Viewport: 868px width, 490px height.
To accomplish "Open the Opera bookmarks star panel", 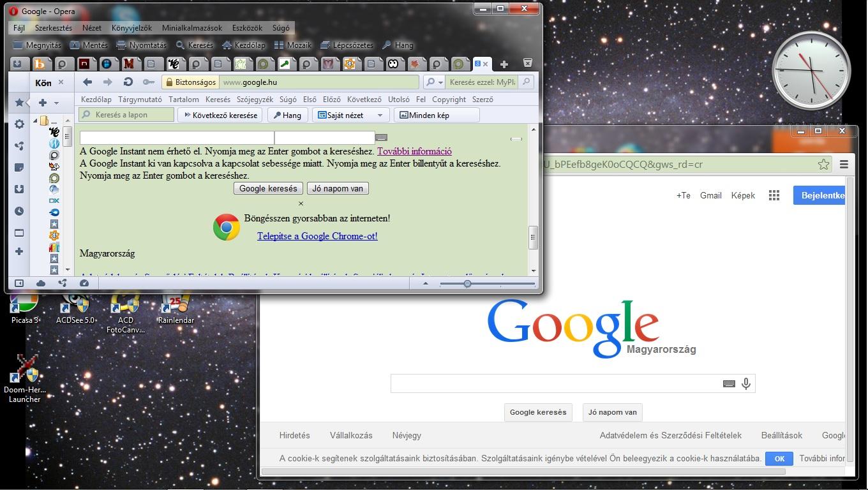I will click(x=19, y=103).
